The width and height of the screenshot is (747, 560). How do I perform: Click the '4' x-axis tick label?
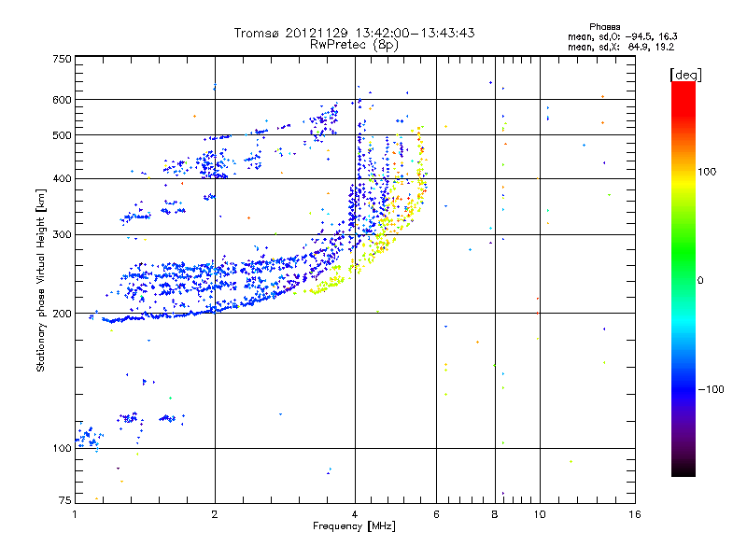(x=355, y=514)
